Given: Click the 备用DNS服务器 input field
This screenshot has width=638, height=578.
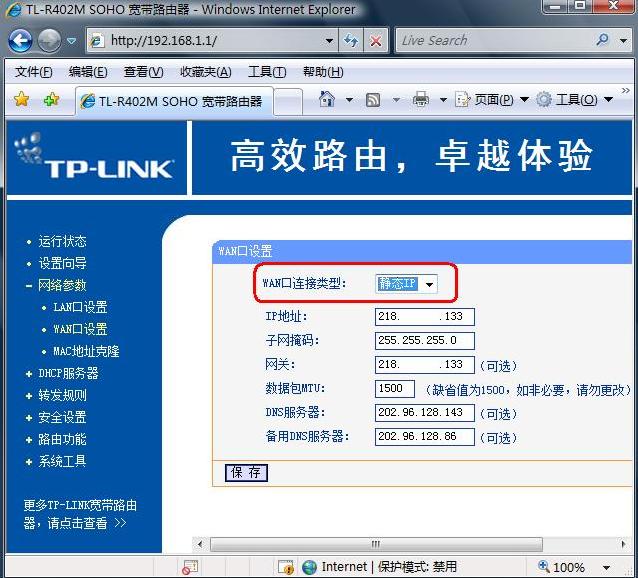Looking at the screenshot, I should tap(424, 436).
